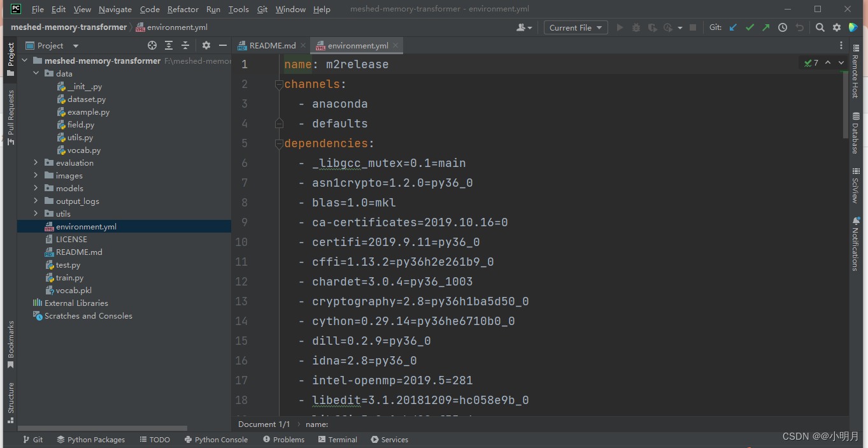
Task: Open IDE settings gear in toolbar
Action: pyautogui.click(x=837, y=27)
